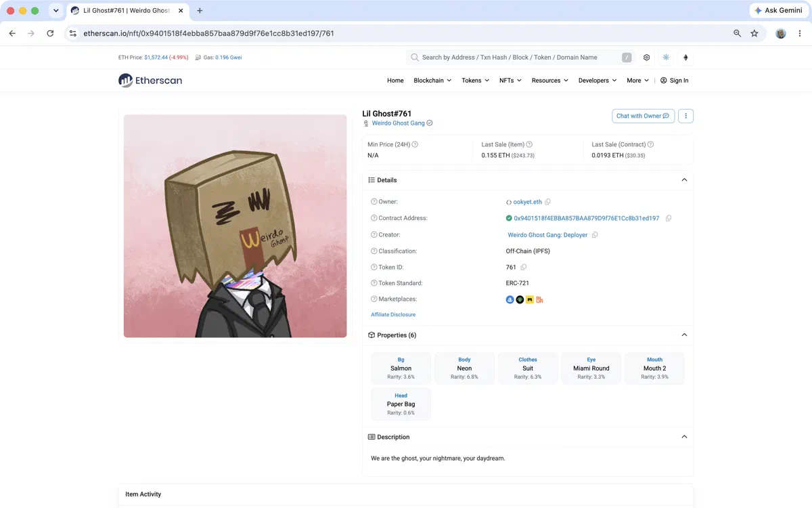This screenshot has width=812, height=508.
Task: Copy the creator address
Action: [x=595, y=235]
